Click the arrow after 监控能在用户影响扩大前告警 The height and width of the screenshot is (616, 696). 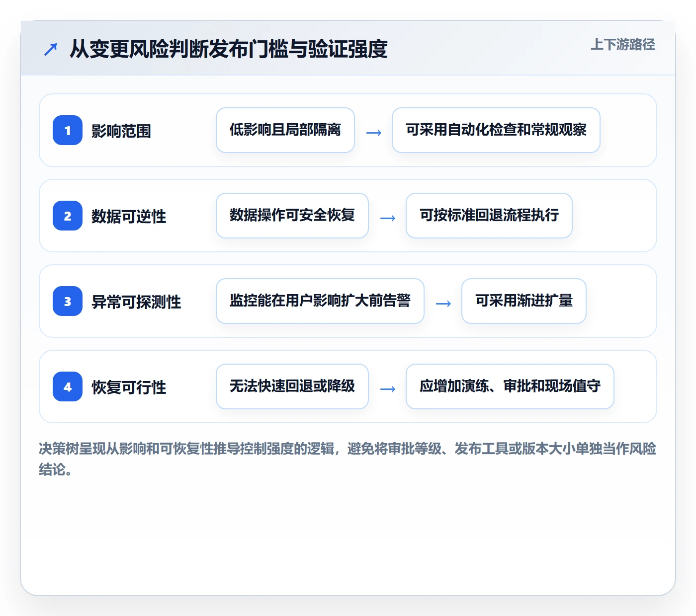click(443, 304)
